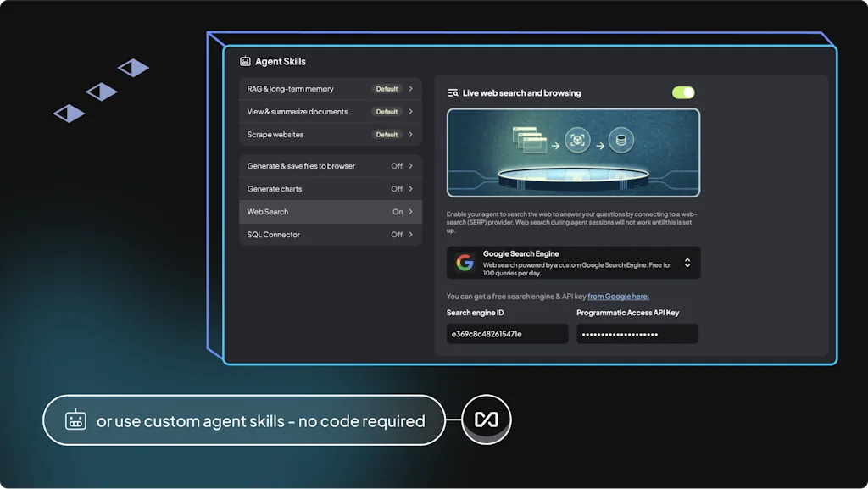This screenshot has height=489, width=868.
Task: Click the bottom diamond arrow shape
Action: point(70,113)
